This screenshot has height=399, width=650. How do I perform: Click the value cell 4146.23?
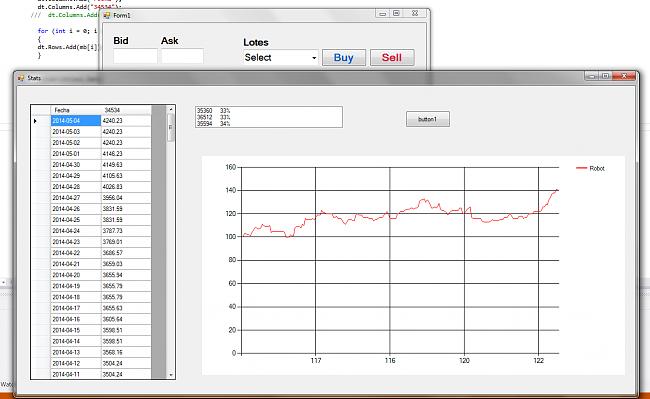pos(126,154)
